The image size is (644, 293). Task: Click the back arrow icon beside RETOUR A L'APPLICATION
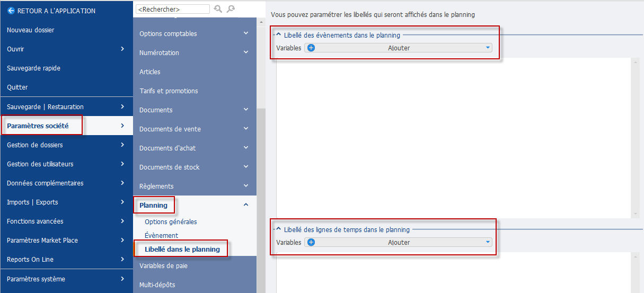click(11, 11)
